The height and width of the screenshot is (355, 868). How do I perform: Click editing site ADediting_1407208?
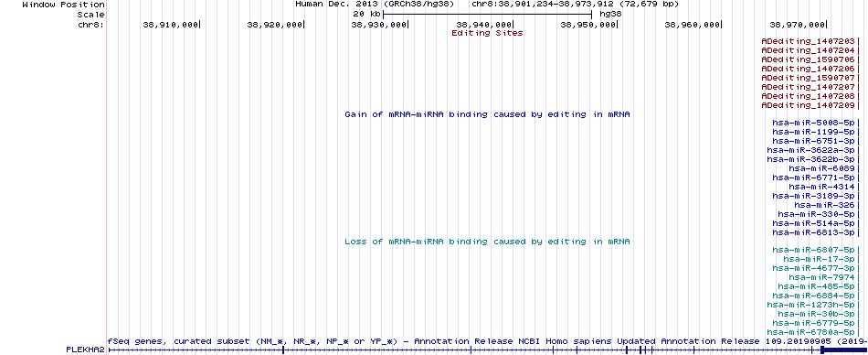pos(809,96)
